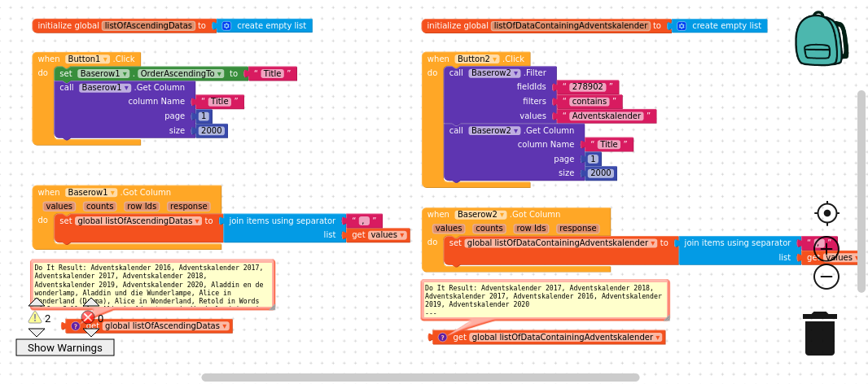
Task: Click the yellow warning triangle icon
Action: (x=35, y=317)
